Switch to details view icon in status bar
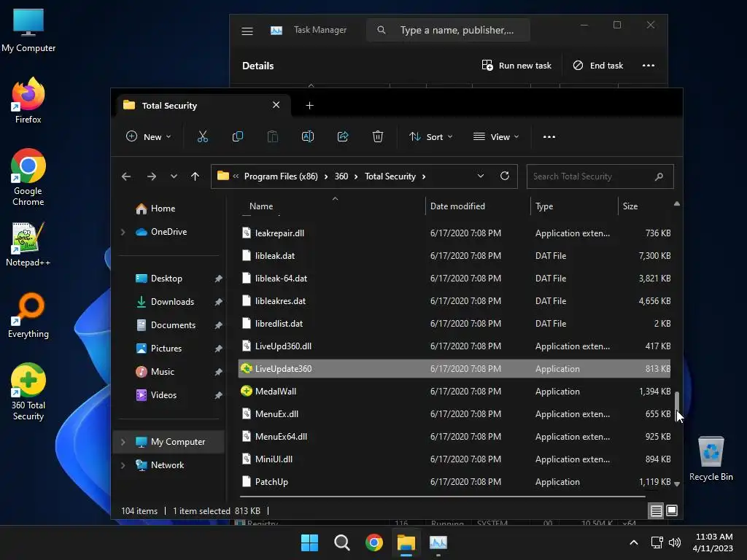 (x=656, y=511)
